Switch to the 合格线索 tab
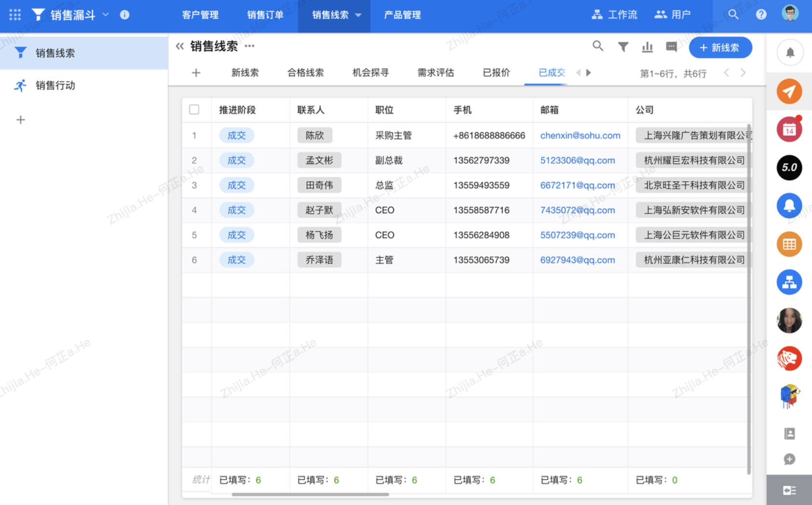 [x=305, y=73]
